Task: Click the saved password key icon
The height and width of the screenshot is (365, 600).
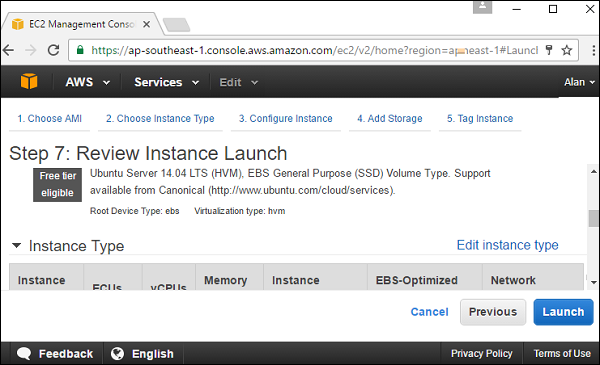Action: tap(549, 50)
